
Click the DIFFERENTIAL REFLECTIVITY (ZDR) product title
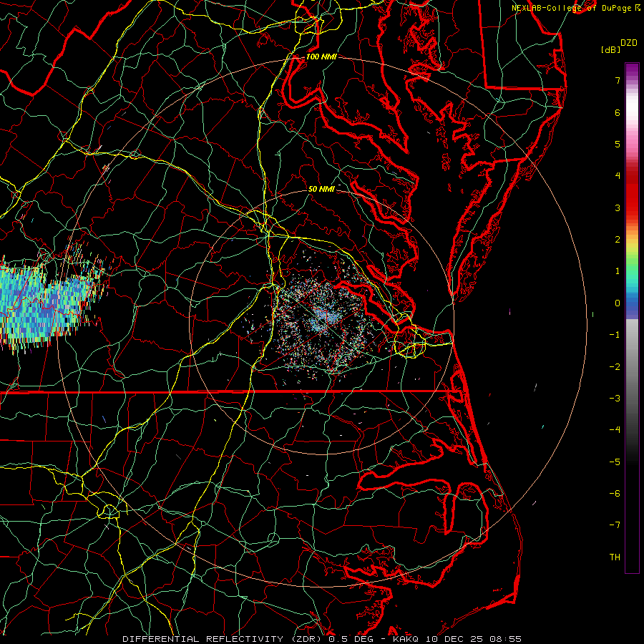[223, 639]
